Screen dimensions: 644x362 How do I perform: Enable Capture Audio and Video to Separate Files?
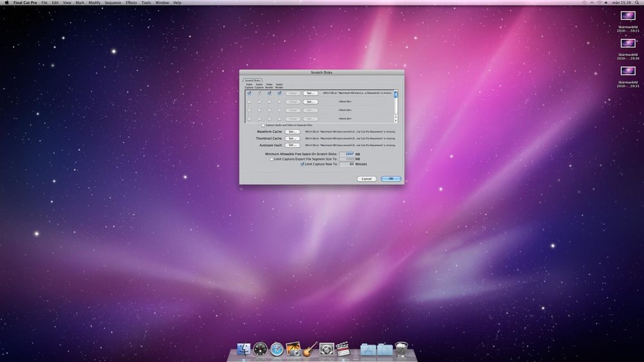(x=262, y=125)
